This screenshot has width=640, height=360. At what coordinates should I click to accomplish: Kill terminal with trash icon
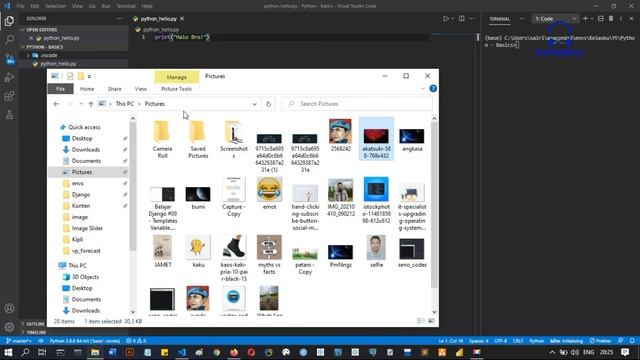click(x=611, y=19)
